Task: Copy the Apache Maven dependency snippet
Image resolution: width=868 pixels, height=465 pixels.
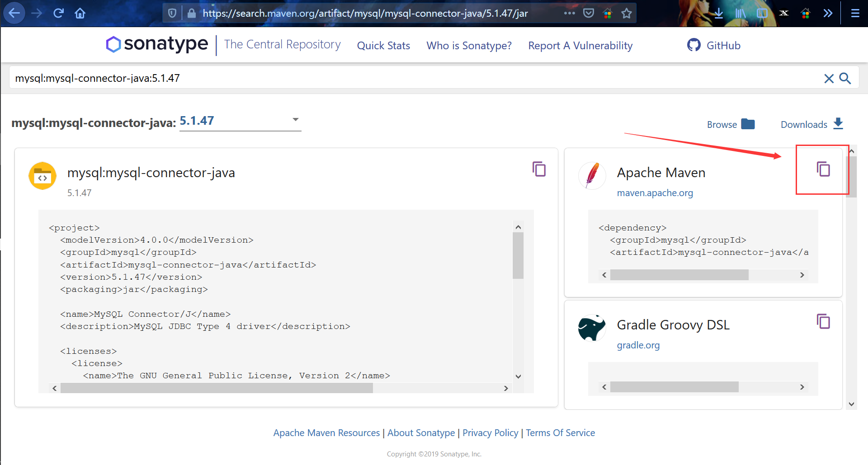Action: [x=823, y=169]
